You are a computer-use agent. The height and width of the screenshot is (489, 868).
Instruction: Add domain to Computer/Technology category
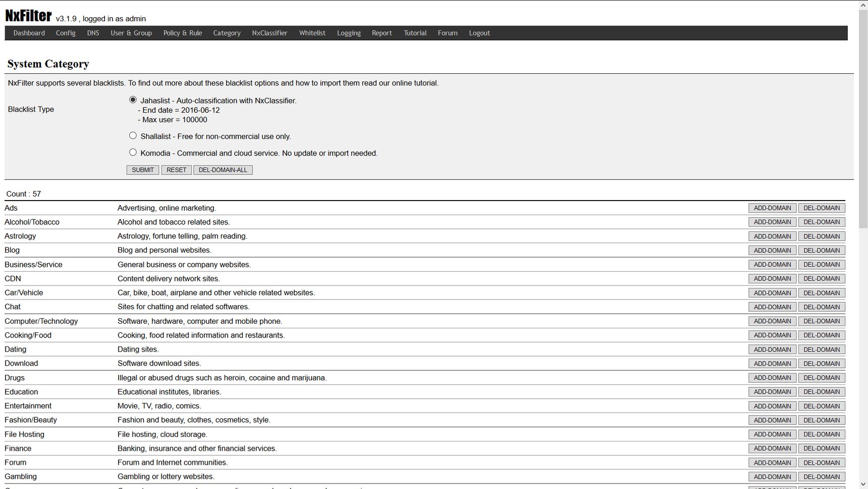pos(772,321)
